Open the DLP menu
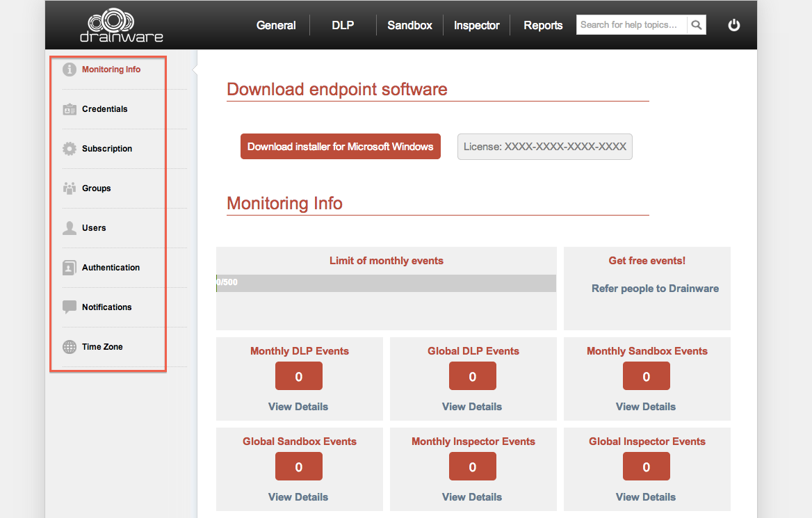 coord(343,26)
